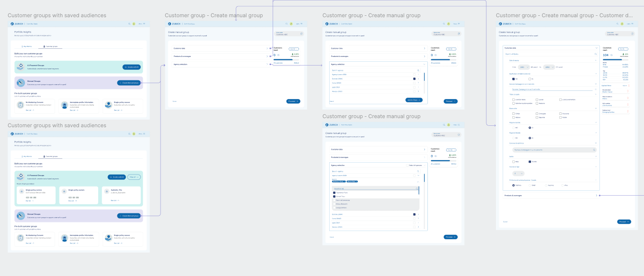Open search with the magnifier icon in the header
Image resolution: width=644 pixels, height=276 pixels.
pos(130,23)
